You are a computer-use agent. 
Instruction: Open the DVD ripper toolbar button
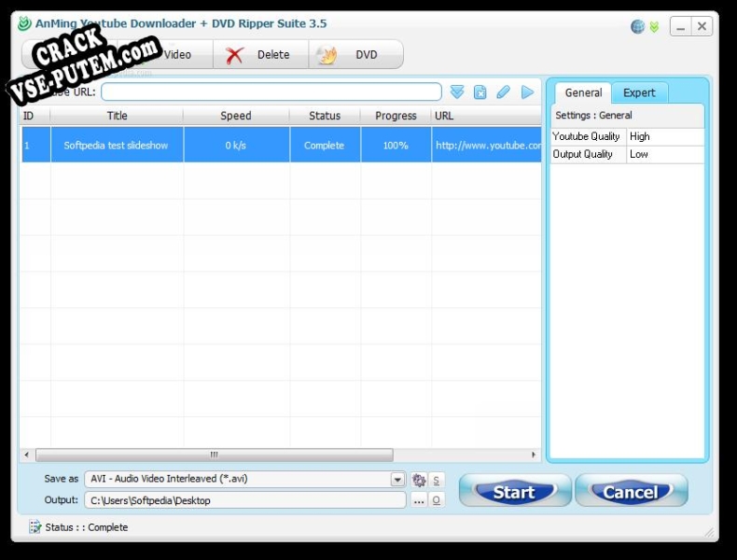click(355, 54)
